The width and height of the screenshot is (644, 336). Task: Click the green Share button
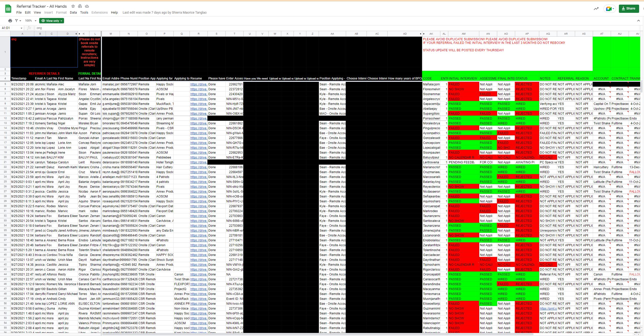coord(628,8)
